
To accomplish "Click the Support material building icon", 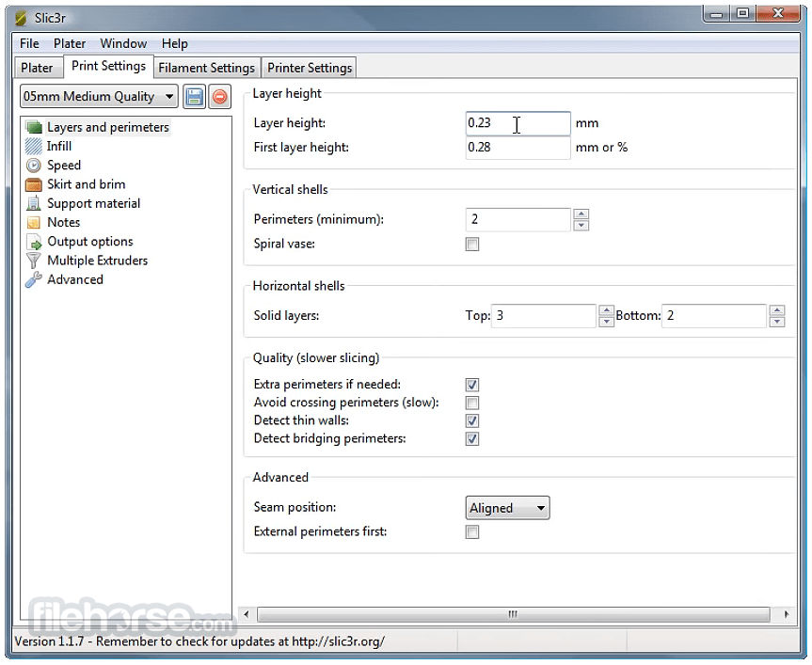I will point(34,203).
